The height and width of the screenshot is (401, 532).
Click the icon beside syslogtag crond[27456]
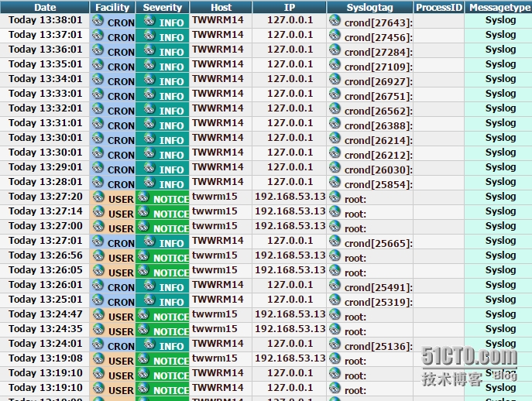[x=335, y=36]
